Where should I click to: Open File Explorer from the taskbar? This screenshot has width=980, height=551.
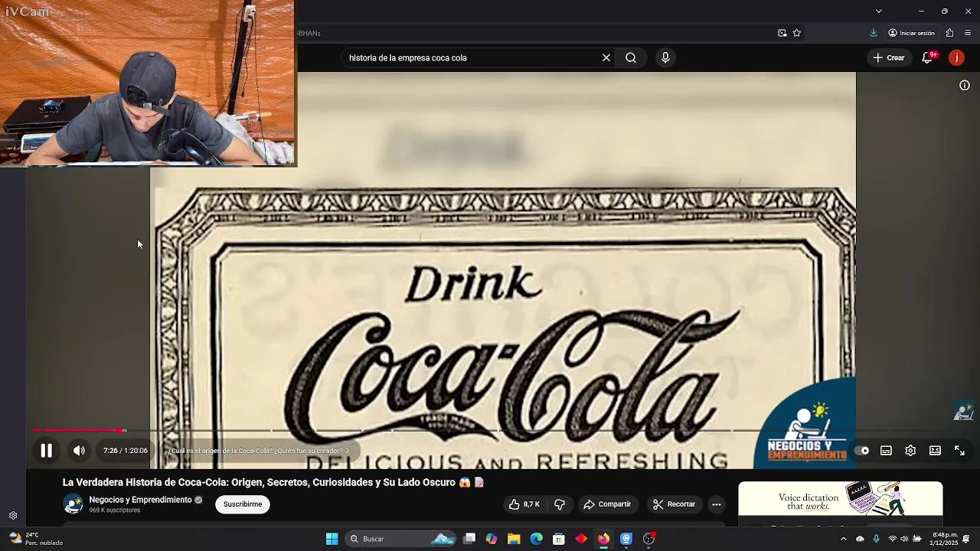click(x=514, y=539)
